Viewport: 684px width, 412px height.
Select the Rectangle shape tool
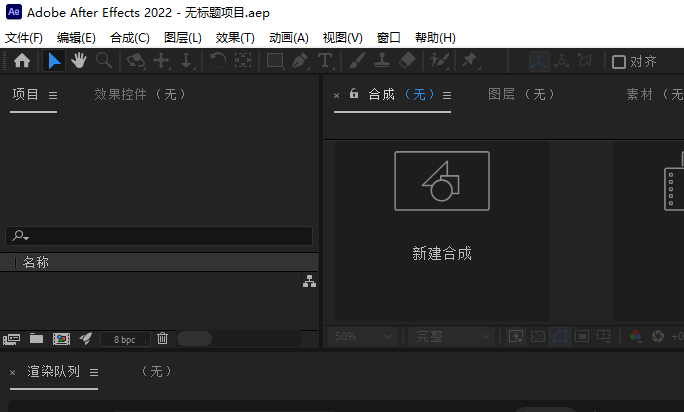(x=275, y=61)
